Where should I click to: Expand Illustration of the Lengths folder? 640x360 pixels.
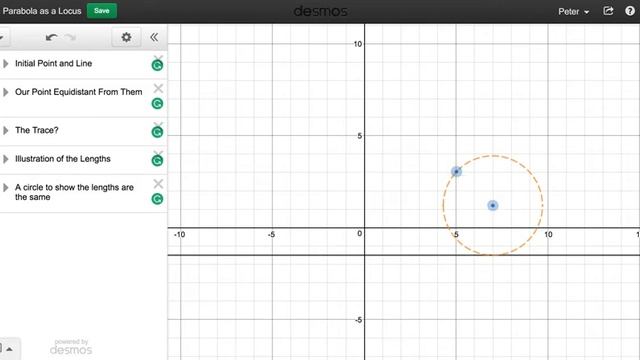pos(6,159)
